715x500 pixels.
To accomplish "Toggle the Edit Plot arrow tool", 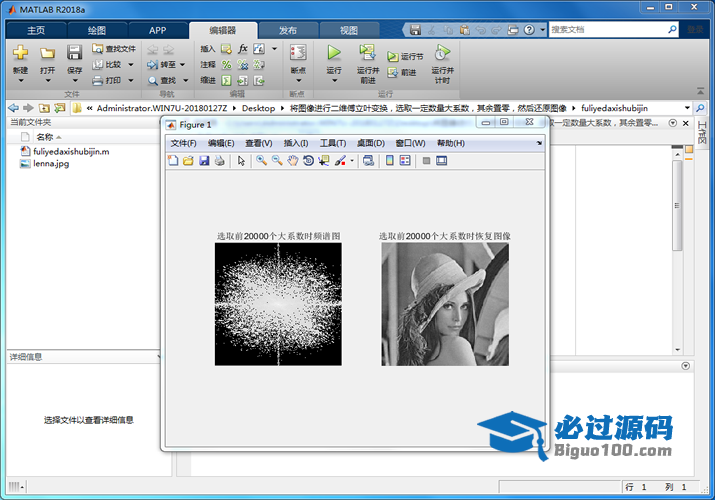I will 241,160.
